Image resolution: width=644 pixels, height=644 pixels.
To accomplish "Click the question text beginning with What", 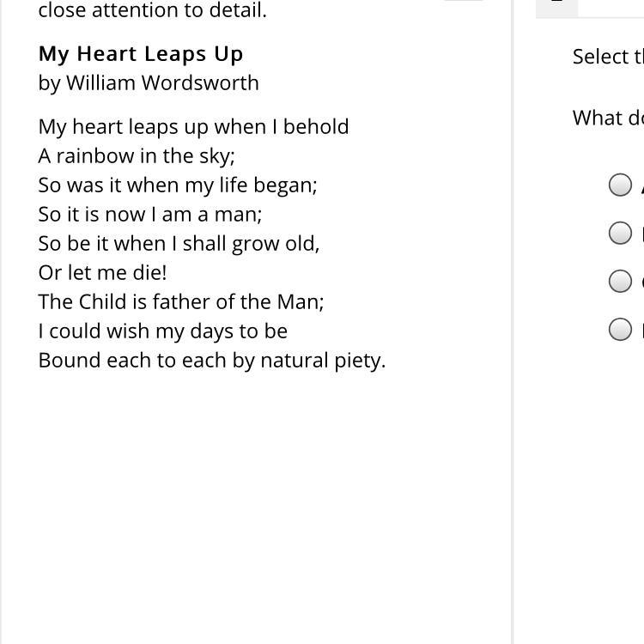I will (608, 118).
